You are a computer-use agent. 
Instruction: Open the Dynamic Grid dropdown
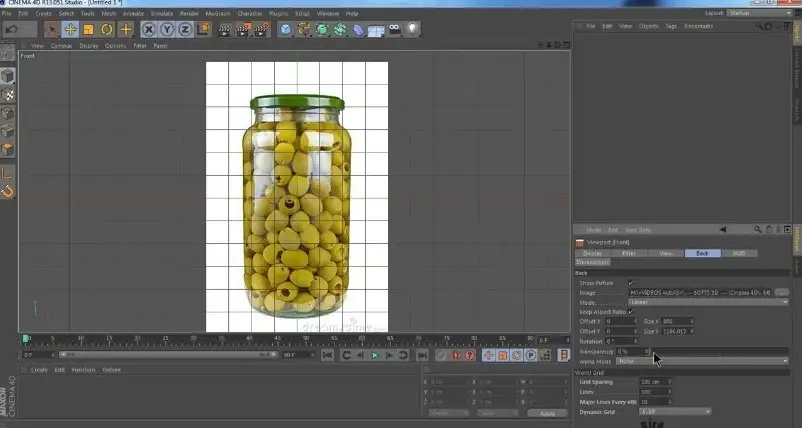(675, 412)
